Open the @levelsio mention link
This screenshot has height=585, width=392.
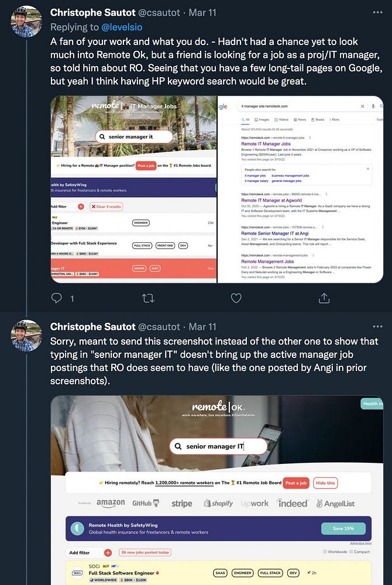coord(122,27)
